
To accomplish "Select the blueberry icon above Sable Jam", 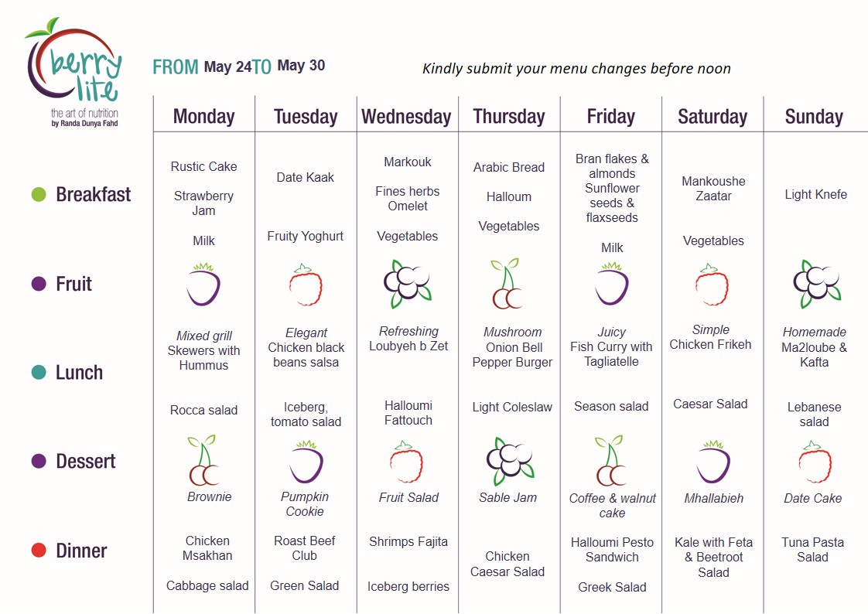I will (x=510, y=461).
